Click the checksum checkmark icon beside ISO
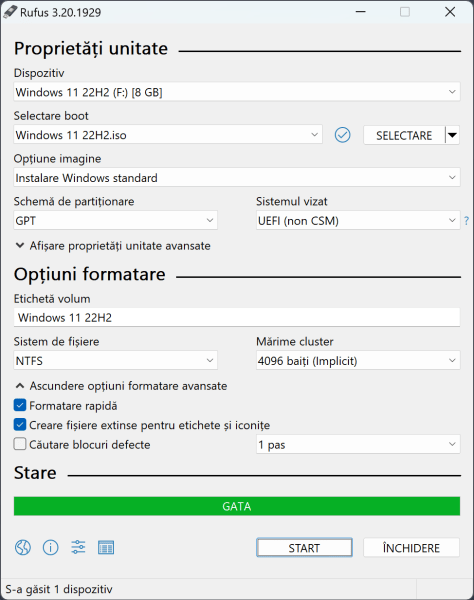The image size is (474, 600). click(342, 135)
